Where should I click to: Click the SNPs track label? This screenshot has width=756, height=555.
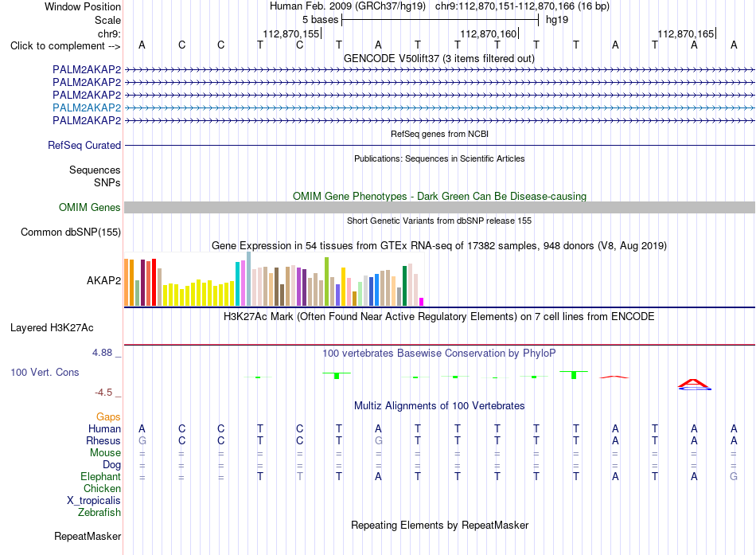pos(107,183)
